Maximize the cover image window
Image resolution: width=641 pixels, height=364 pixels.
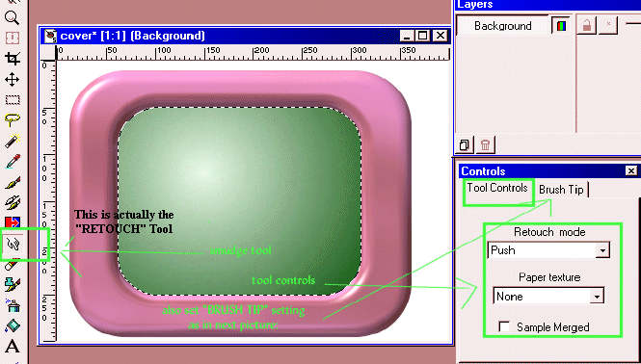(423, 36)
